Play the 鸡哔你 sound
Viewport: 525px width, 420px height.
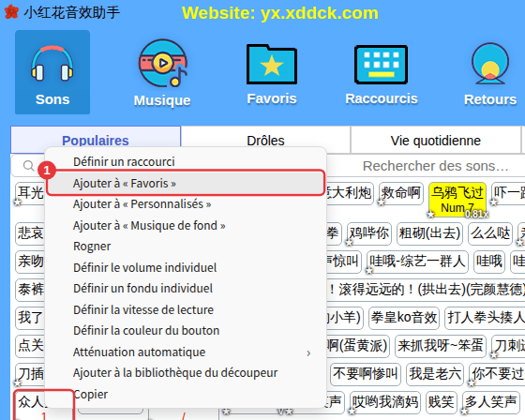[369, 232]
